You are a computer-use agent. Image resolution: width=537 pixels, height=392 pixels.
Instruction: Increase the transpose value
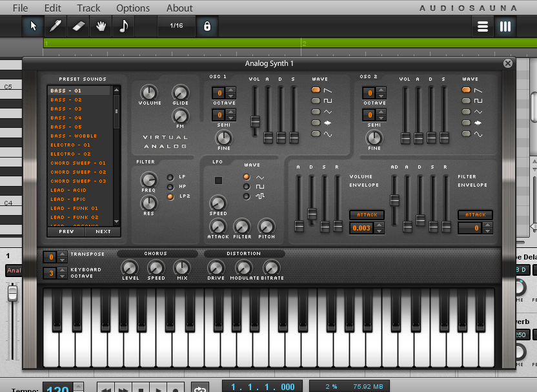[62, 254]
